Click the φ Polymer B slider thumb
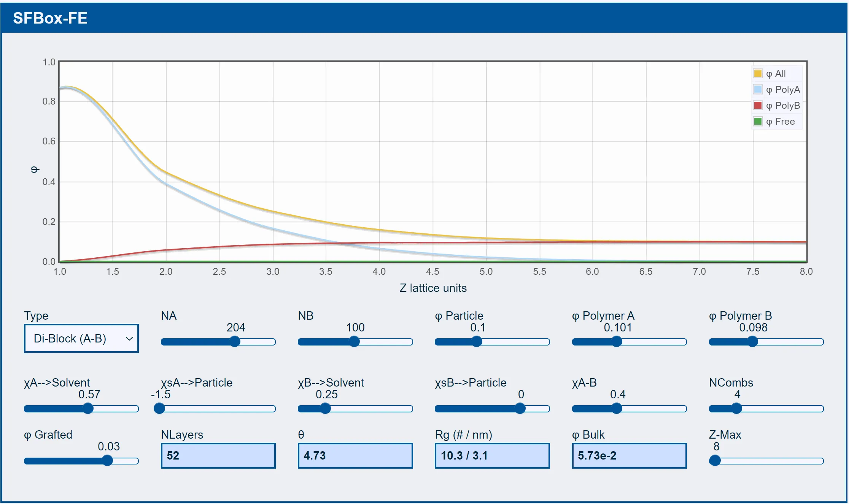This screenshot has width=849, height=504. [752, 342]
